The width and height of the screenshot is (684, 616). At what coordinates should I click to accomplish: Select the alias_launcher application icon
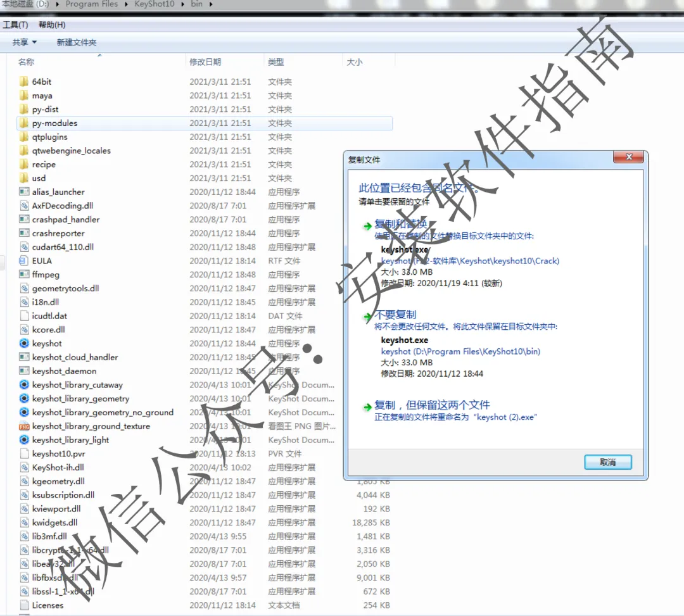[x=24, y=192]
